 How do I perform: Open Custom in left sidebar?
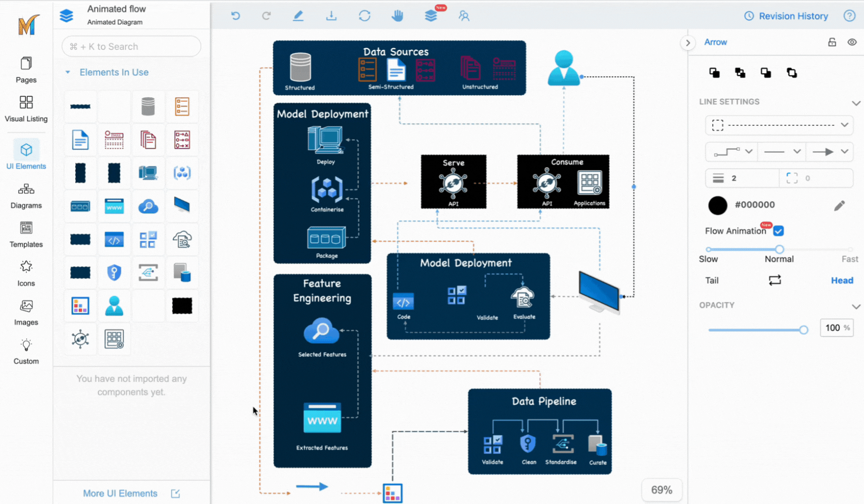click(26, 352)
